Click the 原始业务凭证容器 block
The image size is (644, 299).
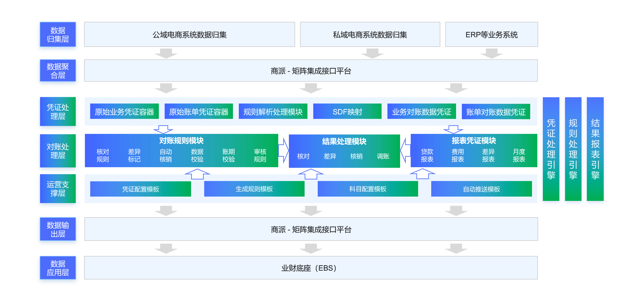(125, 111)
